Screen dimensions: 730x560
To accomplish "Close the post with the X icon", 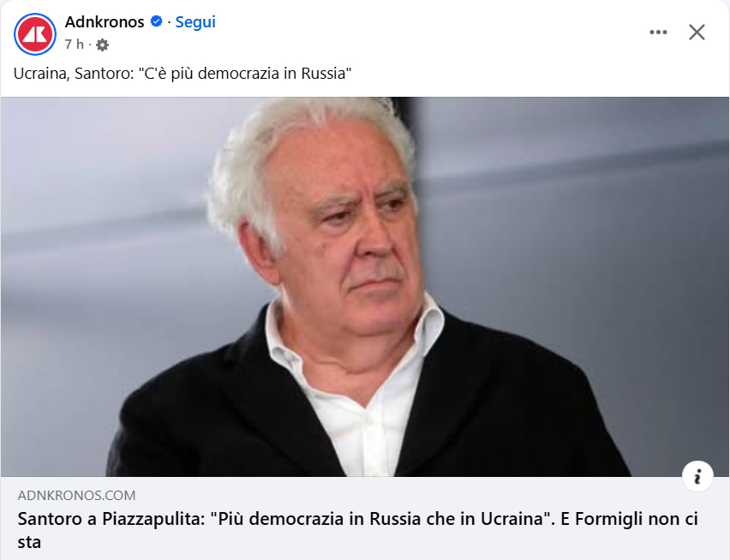I will (x=697, y=32).
